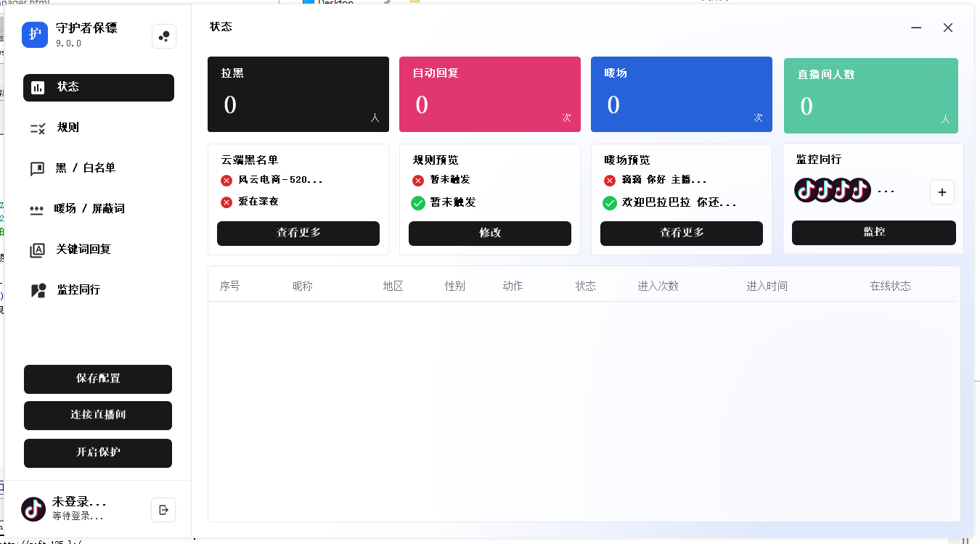
Task: Start protection with 开启保护 button
Action: tap(98, 453)
